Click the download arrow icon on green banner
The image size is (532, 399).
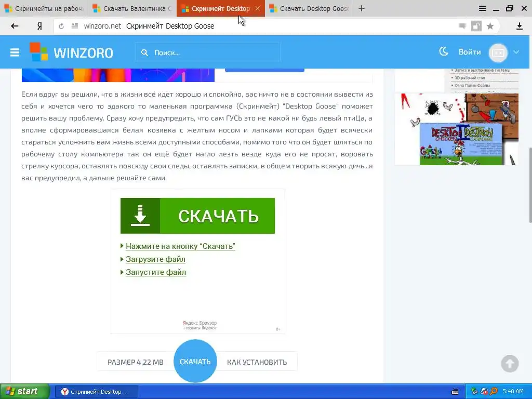[x=140, y=216]
